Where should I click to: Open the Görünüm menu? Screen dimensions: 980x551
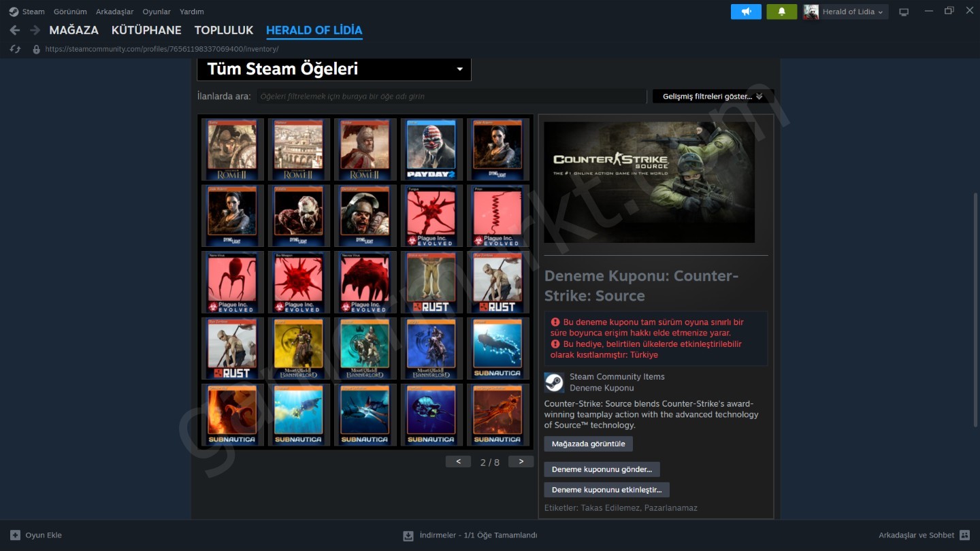tap(70, 12)
